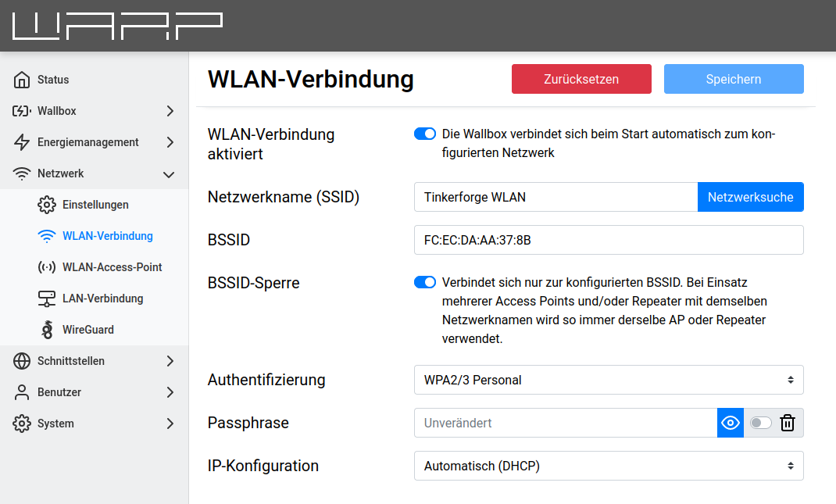Turn off the BSSID-Sperre toggle
The width and height of the screenshot is (836, 504).
pyautogui.click(x=425, y=282)
